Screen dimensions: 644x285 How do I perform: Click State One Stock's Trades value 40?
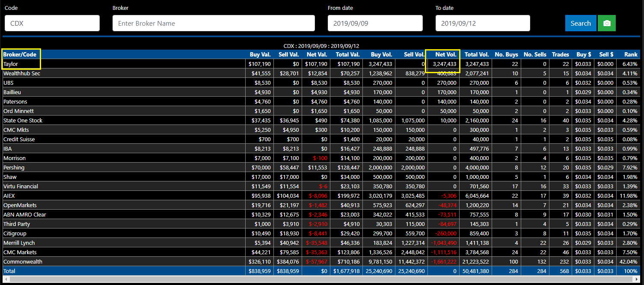[566, 120]
